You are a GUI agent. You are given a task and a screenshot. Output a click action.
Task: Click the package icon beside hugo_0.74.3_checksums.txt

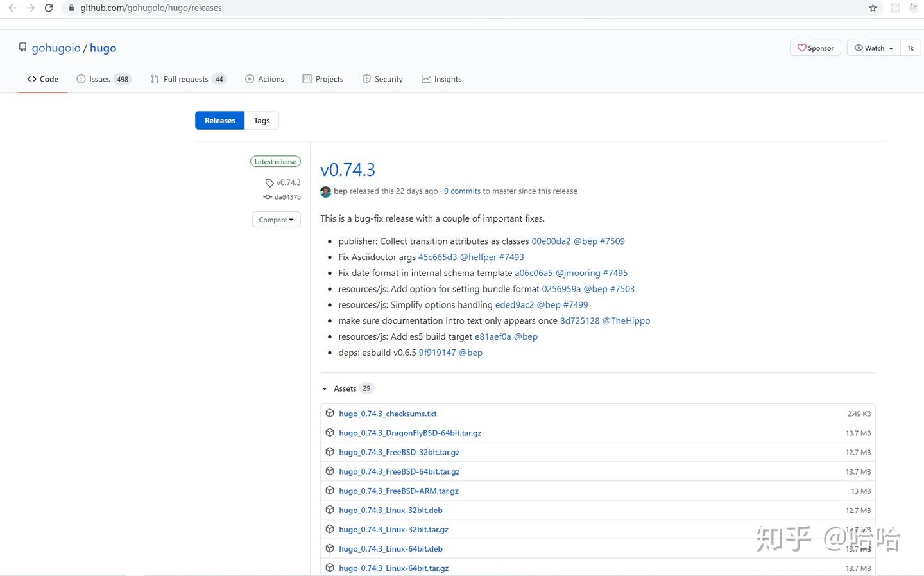point(330,414)
